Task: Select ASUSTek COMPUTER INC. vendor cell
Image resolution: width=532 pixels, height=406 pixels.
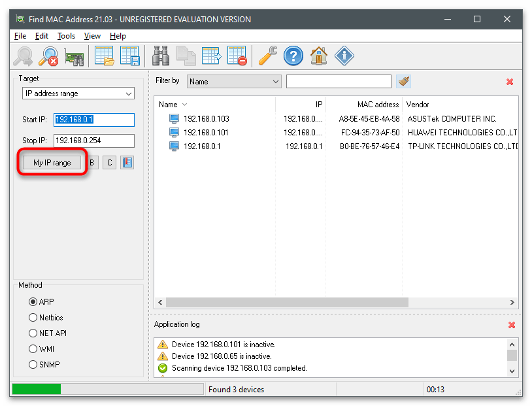Action: pyautogui.click(x=452, y=119)
